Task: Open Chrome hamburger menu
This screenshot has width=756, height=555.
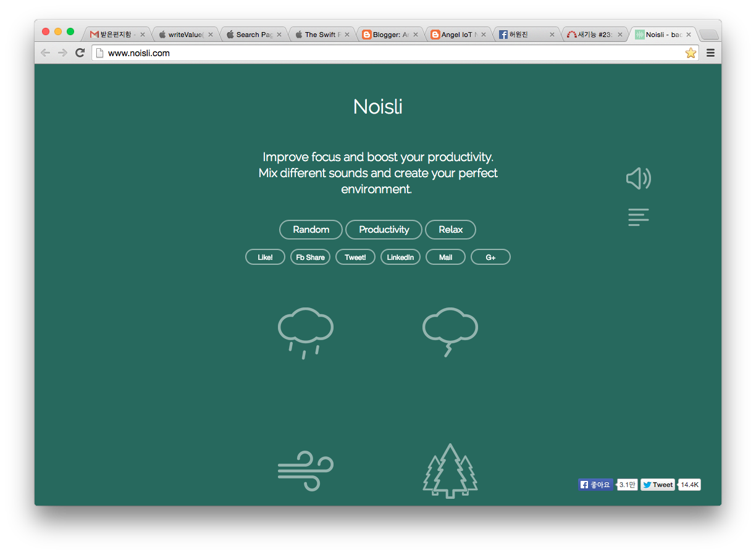Action: coord(710,53)
